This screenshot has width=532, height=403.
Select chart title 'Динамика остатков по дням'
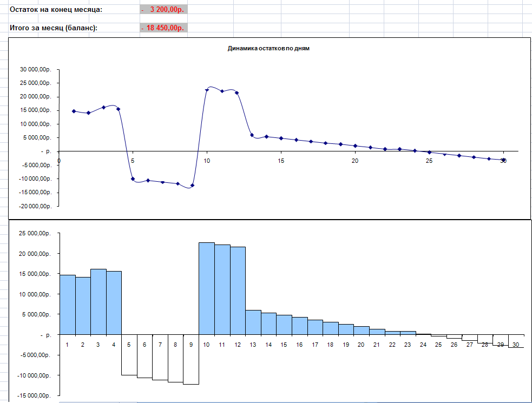268,48
